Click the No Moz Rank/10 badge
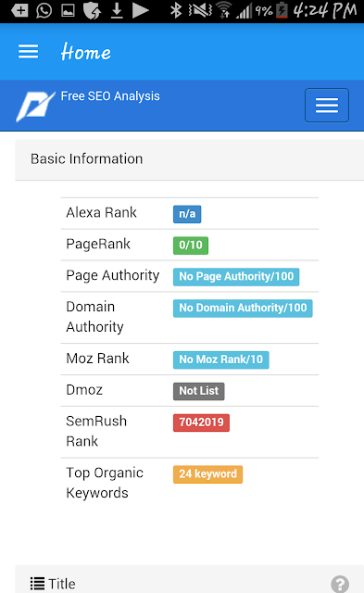This screenshot has width=364, height=593. (x=221, y=360)
